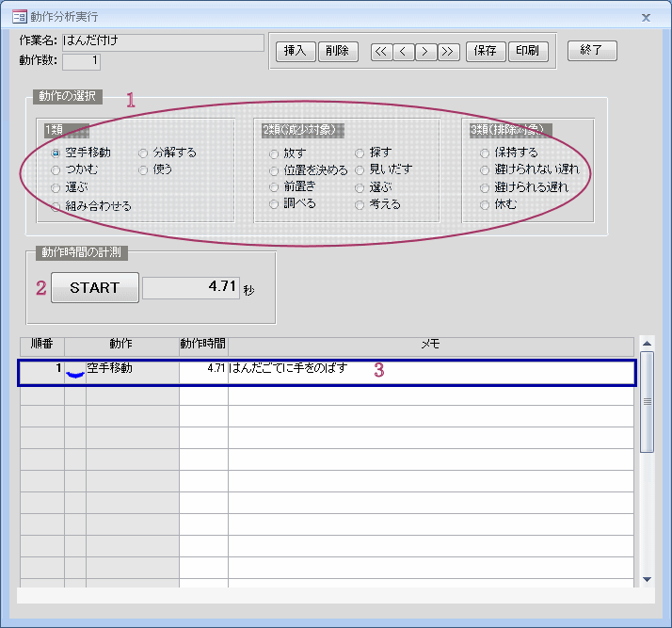The image size is (672, 628).
Task: Select the 考える radio option
Action: click(x=360, y=205)
